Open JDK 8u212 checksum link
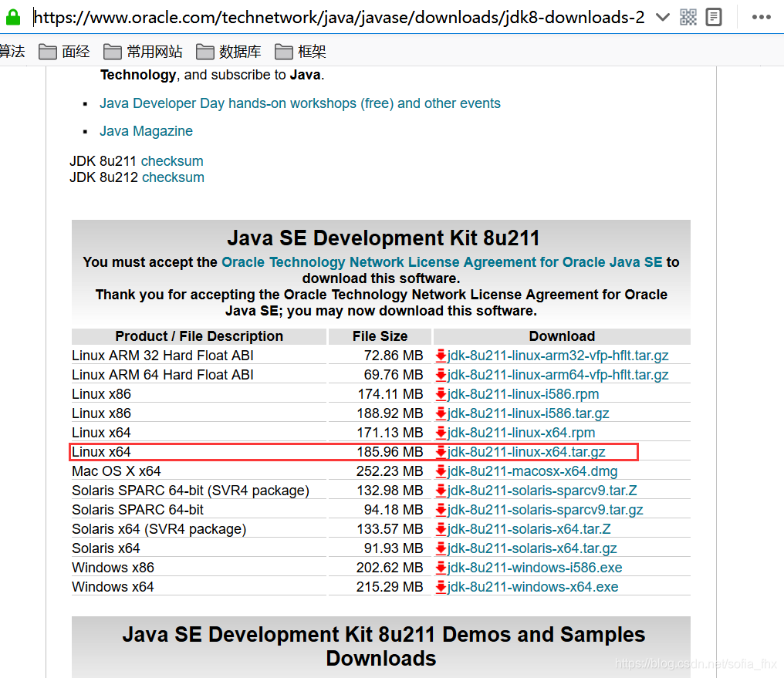Image resolution: width=784 pixels, height=678 pixels. pyautogui.click(x=173, y=177)
